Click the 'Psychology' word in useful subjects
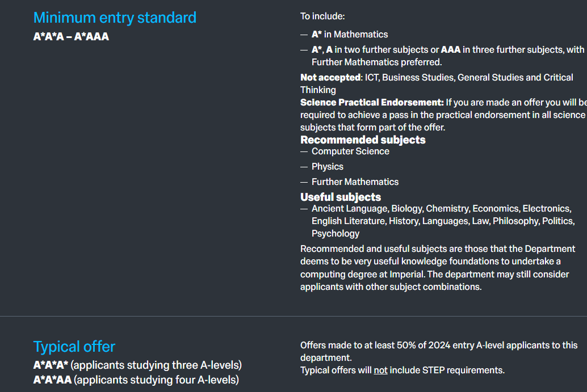587x392 pixels. point(336,234)
